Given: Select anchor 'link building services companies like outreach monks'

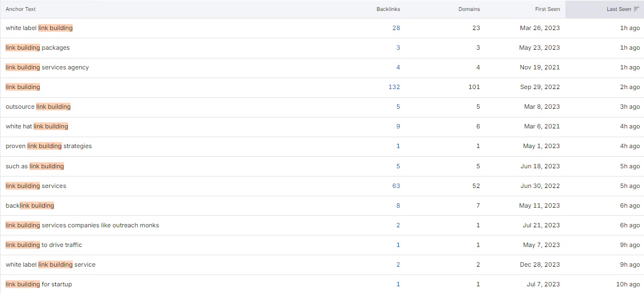Looking at the screenshot, I should point(82,226).
